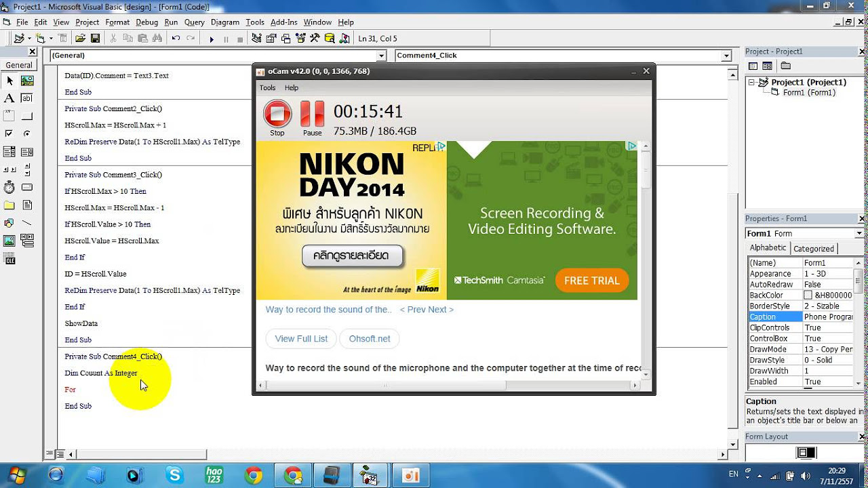Click the Windows Start button
Screen dimensions: 868x488
coord(18,475)
